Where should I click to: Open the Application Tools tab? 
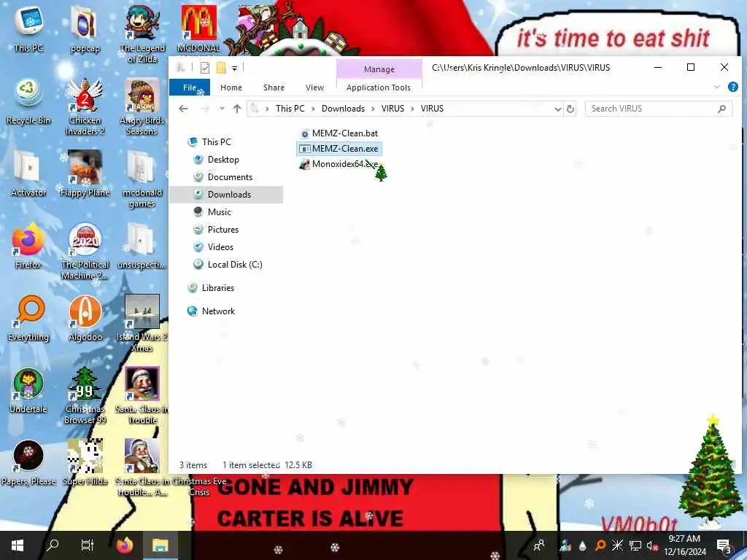click(379, 87)
